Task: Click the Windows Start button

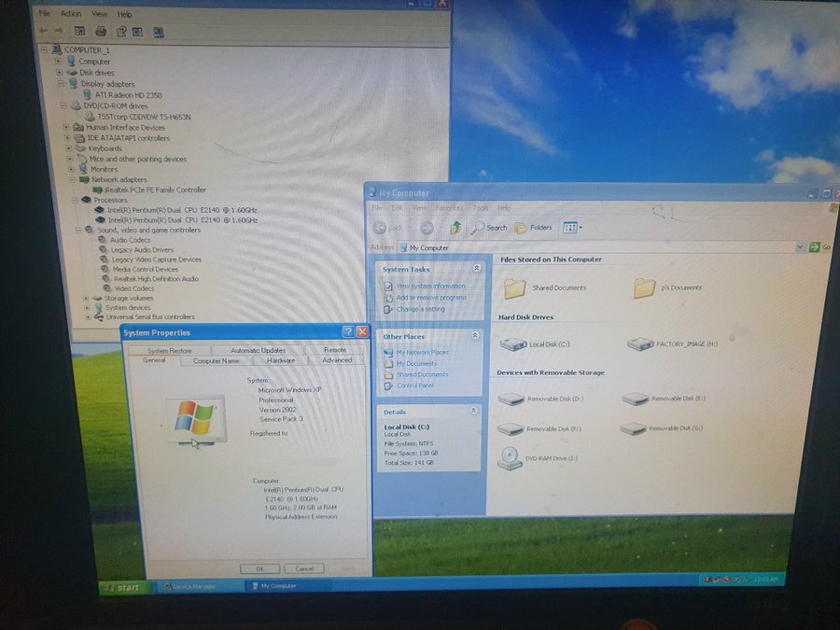Action: [x=122, y=587]
